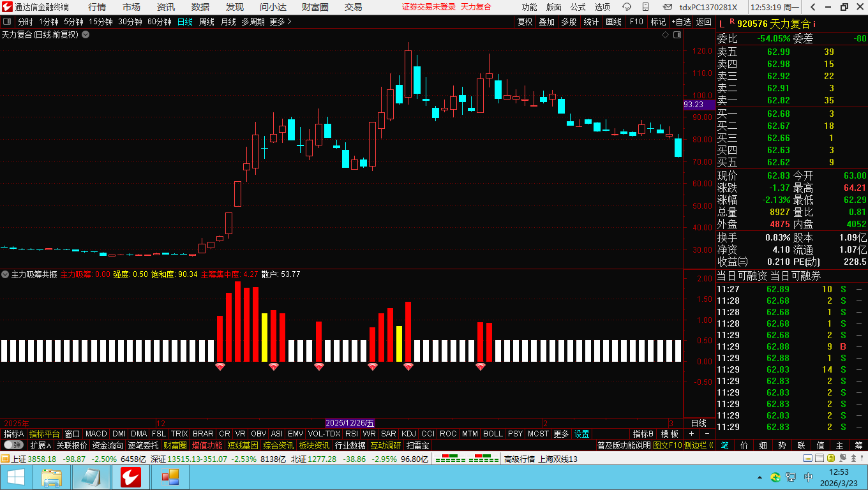Image resolution: width=868 pixels, height=490 pixels.
Task: Click the gold coin icon in status bar
Action: click(830, 459)
